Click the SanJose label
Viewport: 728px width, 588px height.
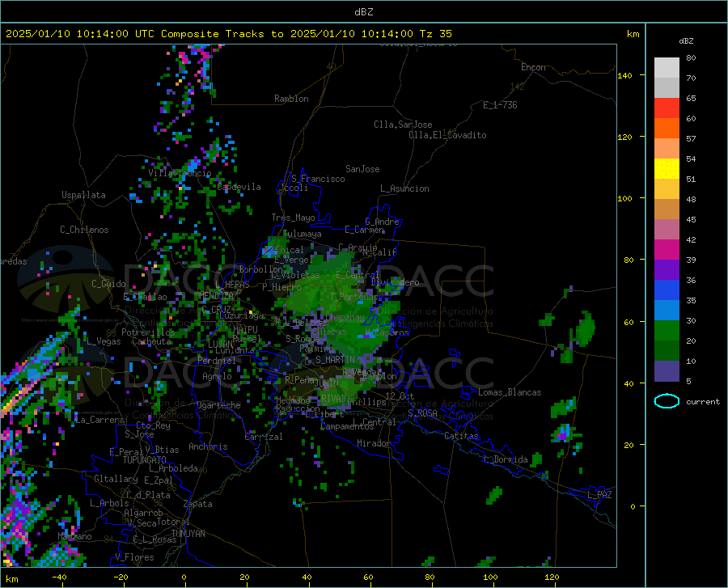point(362,169)
